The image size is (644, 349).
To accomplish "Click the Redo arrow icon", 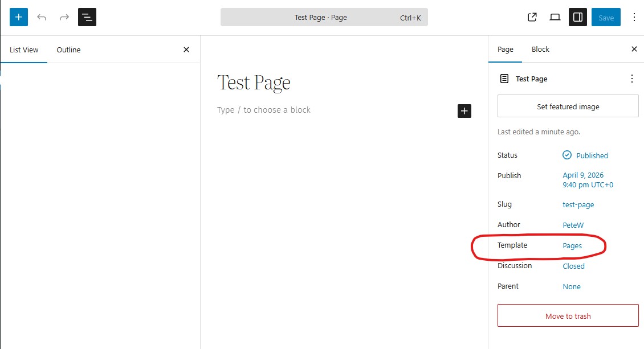I will [64, 17].
